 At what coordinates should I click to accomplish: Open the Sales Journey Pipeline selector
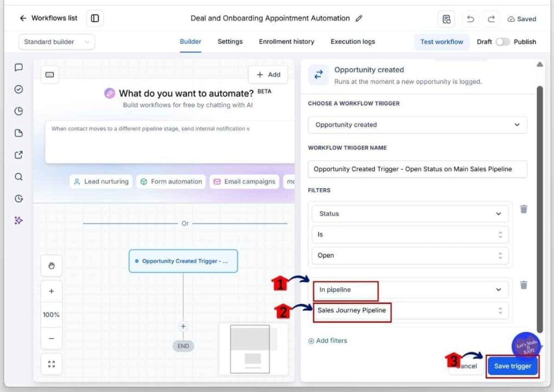(x=410, y=310)
